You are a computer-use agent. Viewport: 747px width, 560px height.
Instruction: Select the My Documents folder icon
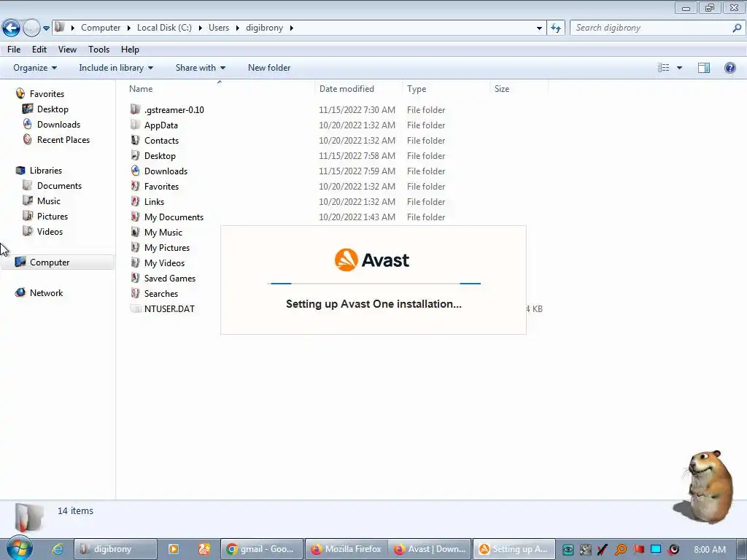(135, 217)
